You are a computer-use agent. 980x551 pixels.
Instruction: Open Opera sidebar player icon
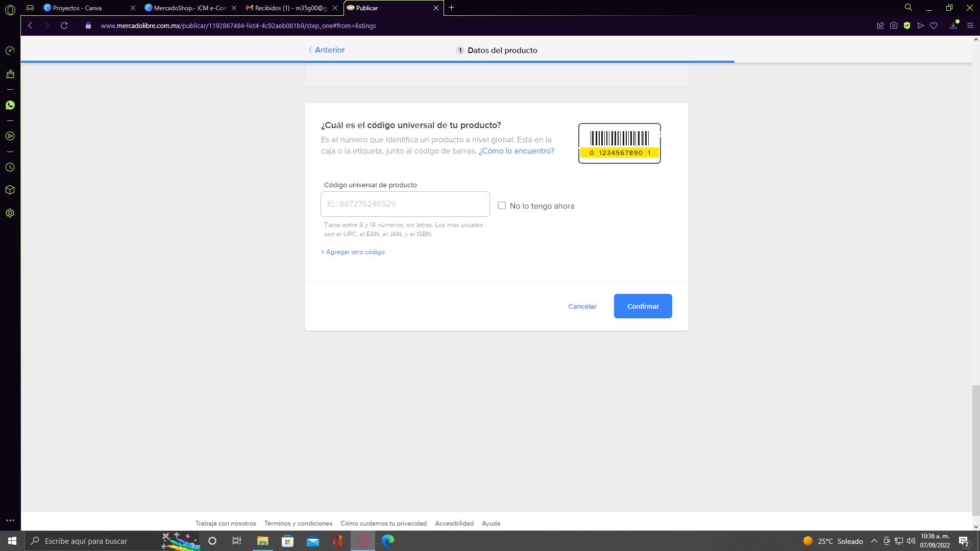pos(10,136)
